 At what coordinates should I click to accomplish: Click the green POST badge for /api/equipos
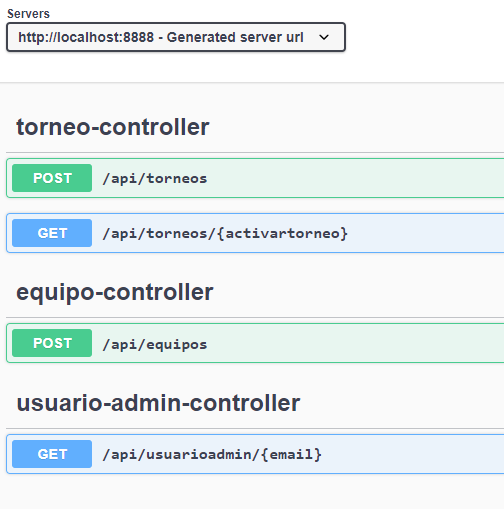click(x=52, y=343)
